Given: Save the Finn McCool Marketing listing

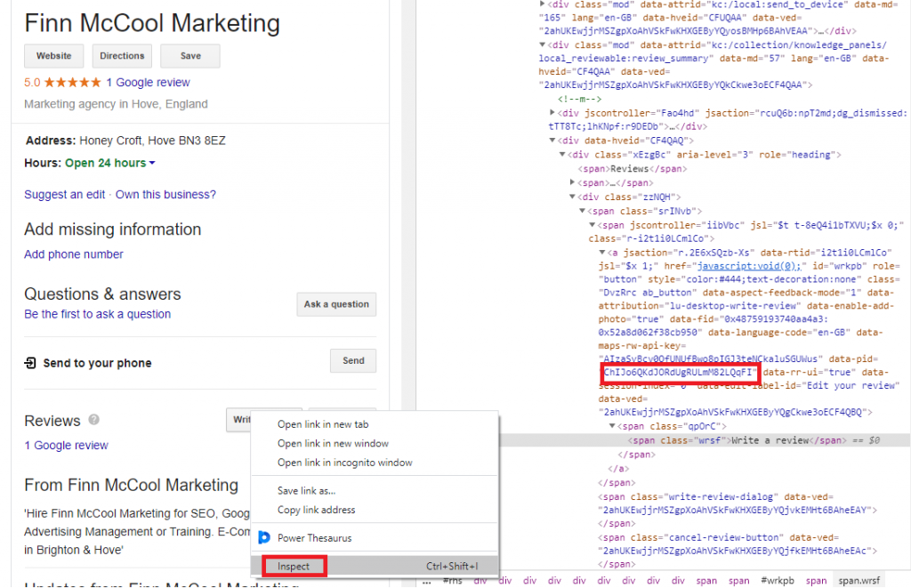Looking at the screenshot, I should [190, 56].
